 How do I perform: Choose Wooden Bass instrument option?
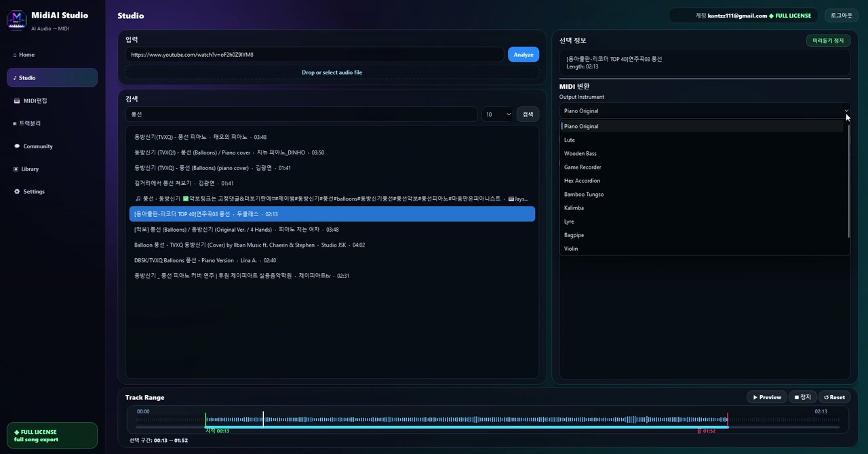point(702,153)
